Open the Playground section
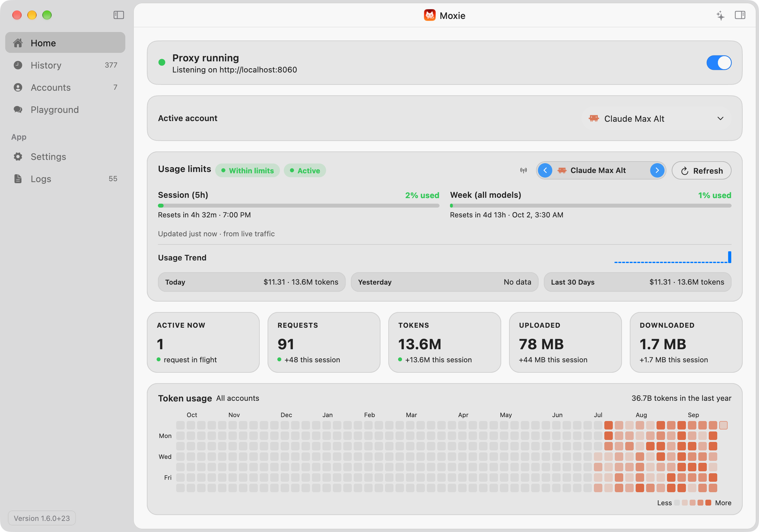 65,109
